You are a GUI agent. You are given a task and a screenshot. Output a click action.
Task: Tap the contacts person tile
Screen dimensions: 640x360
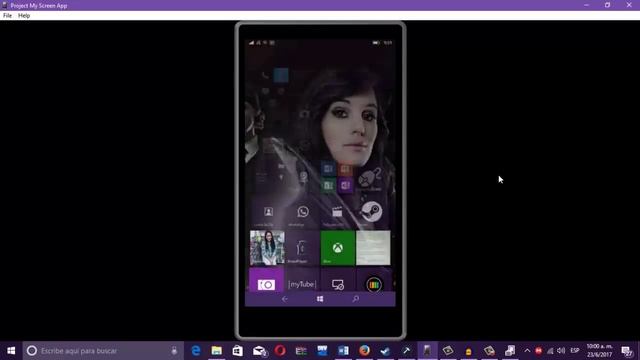pos(268,213)
